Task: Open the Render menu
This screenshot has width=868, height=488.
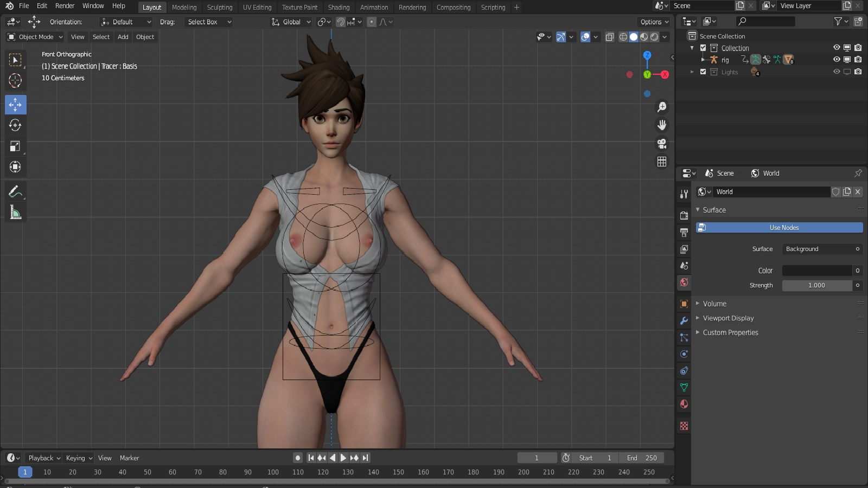Action: coord(65,6)
